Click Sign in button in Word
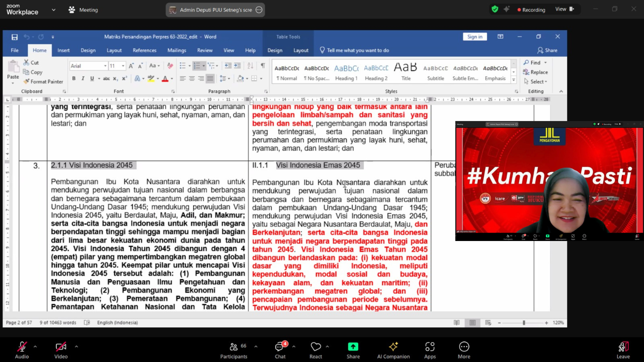 tap(475, 37)
